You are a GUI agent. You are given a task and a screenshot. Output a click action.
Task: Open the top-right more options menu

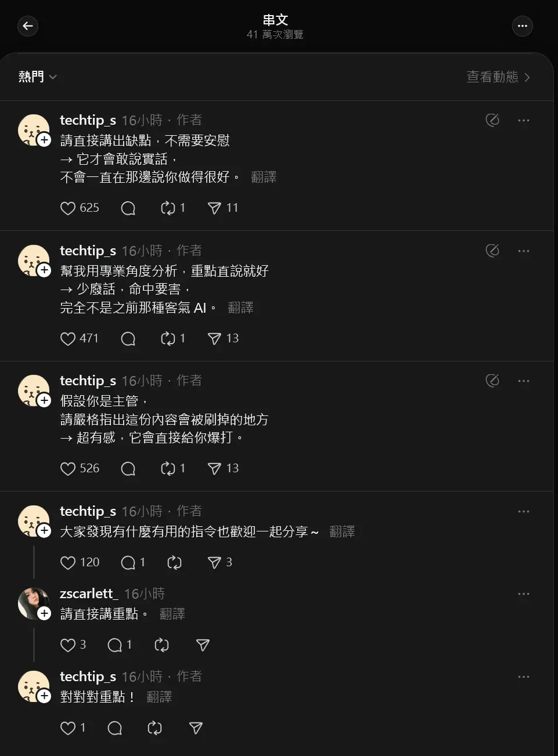(x=522, y=26)
